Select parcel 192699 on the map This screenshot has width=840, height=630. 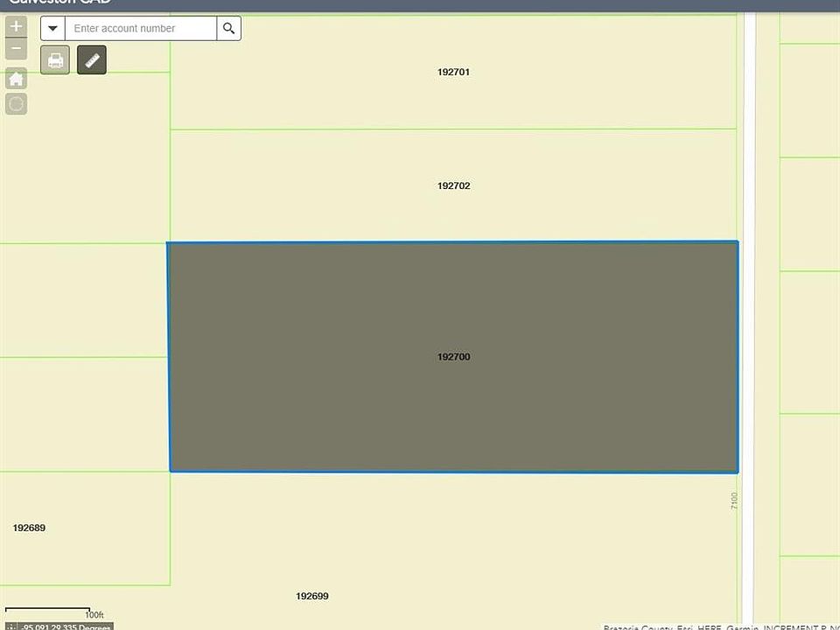(312, 596)
